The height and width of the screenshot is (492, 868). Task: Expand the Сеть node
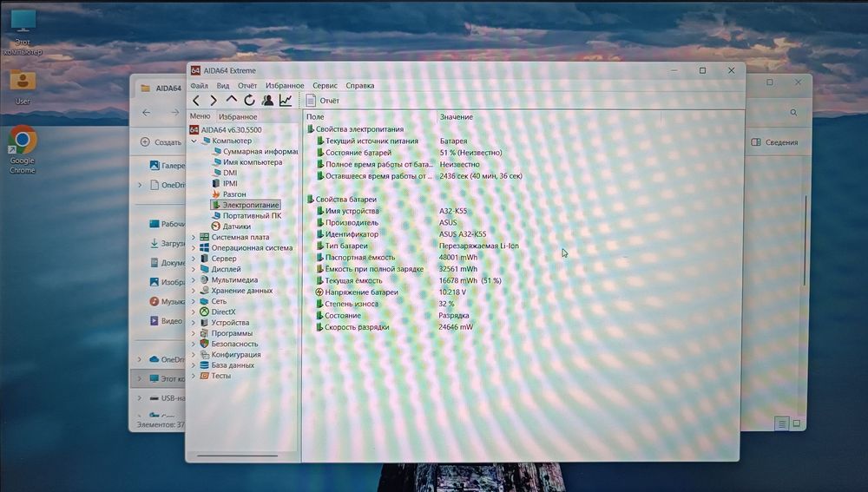194,301
